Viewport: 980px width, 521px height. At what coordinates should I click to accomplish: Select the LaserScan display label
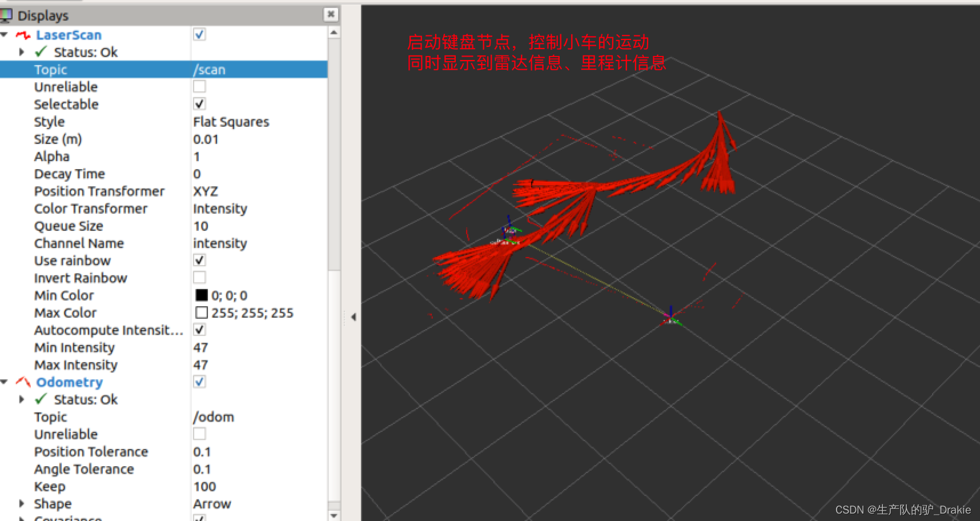(69, 35)
